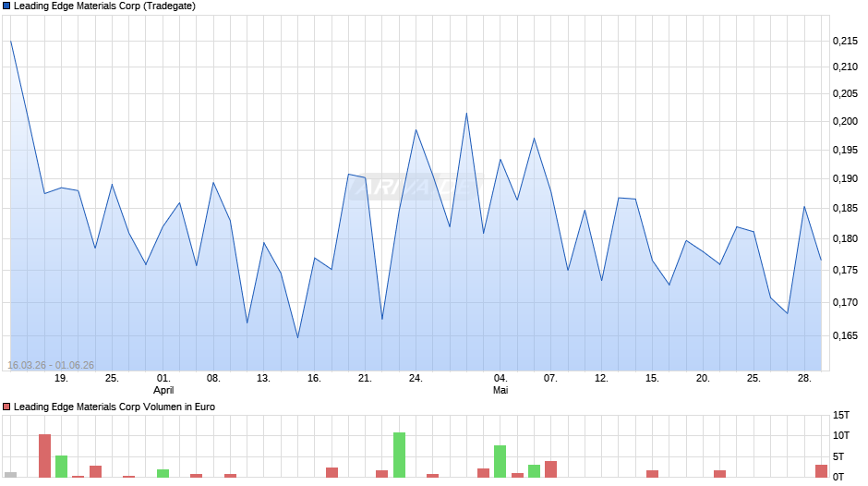The image size is (868, 486).
Task: Click the date axis label '25.' in March
Action: point(112,379)
